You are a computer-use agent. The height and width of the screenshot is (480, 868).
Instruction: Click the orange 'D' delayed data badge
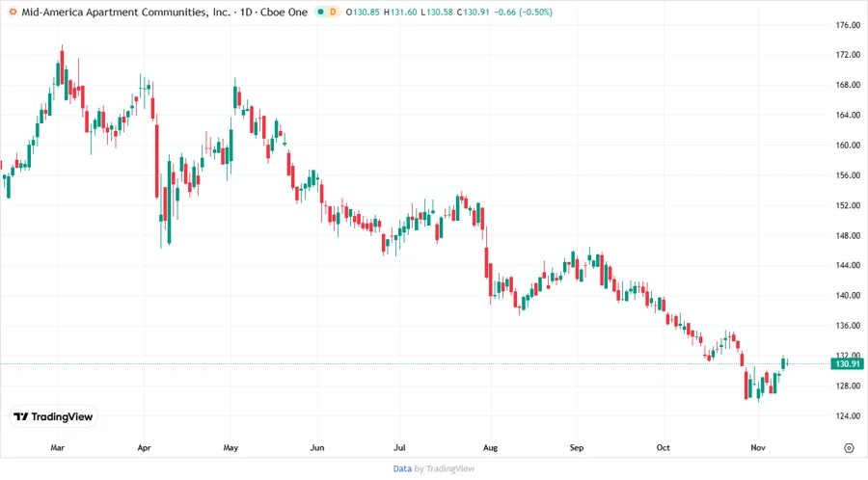tap(333, 12)
